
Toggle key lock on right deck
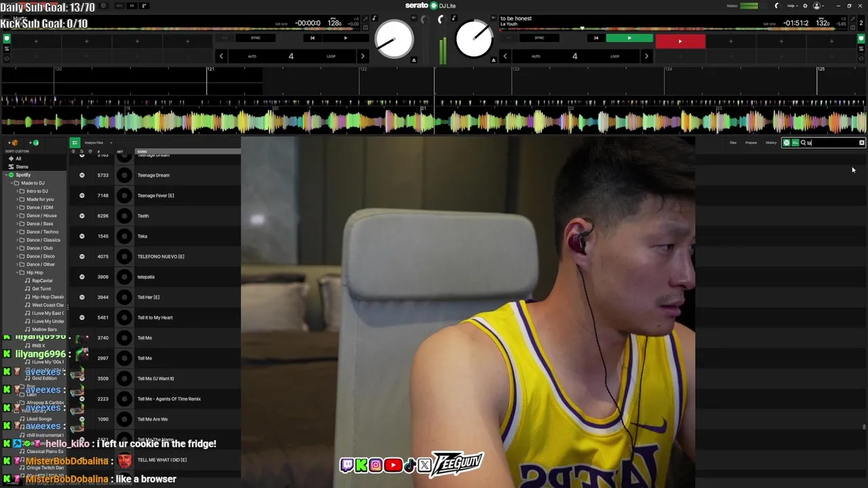454,18
